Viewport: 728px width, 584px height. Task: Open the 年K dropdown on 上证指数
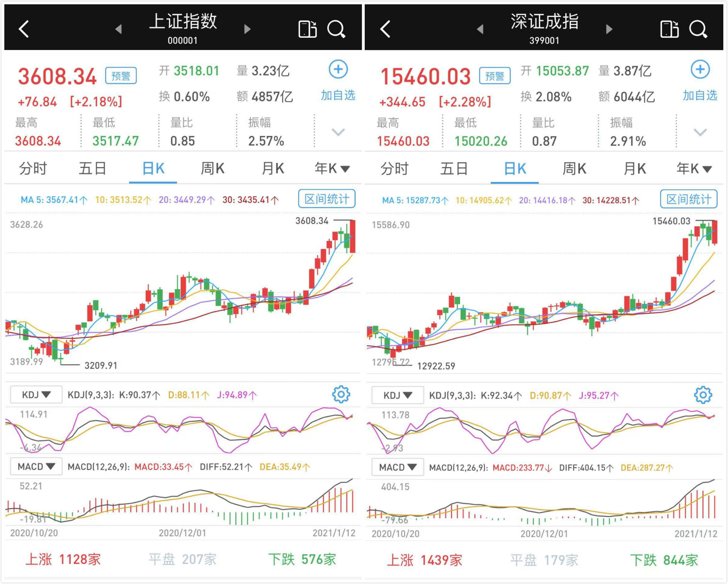coord(332,168)
